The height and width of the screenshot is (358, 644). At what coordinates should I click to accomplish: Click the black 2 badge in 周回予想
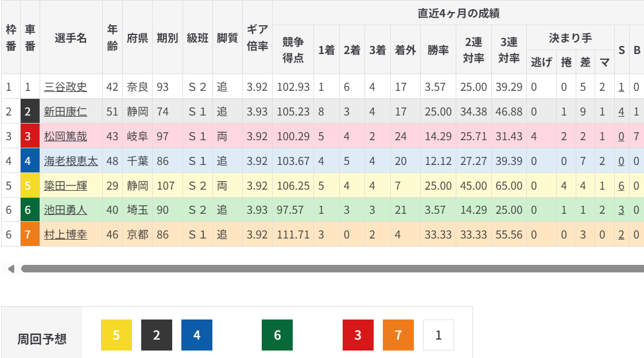tap(157, 335)
